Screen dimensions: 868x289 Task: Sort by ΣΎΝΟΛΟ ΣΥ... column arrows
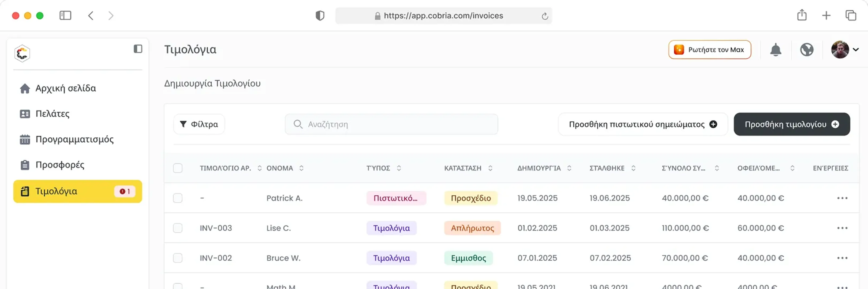[x=717, y=168]
